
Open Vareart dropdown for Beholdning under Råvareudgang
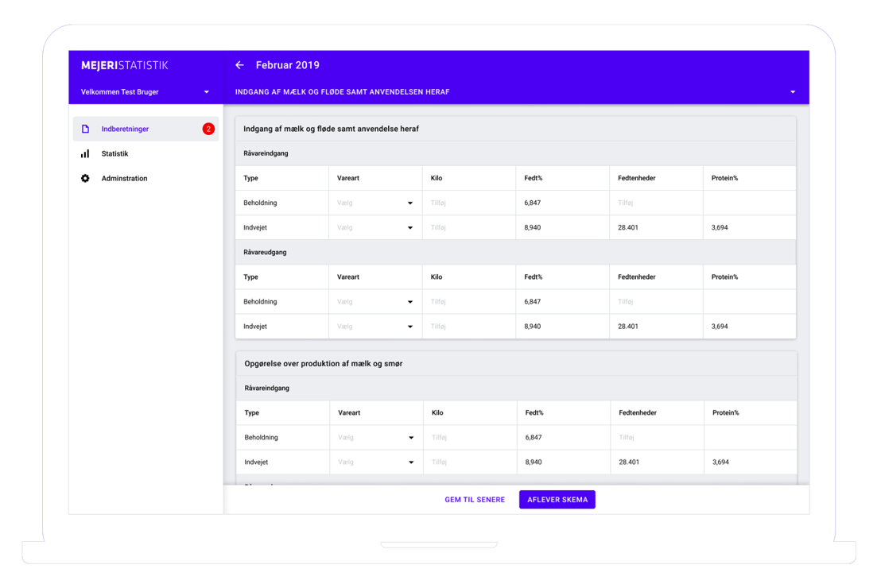click(x=375, y=302)
